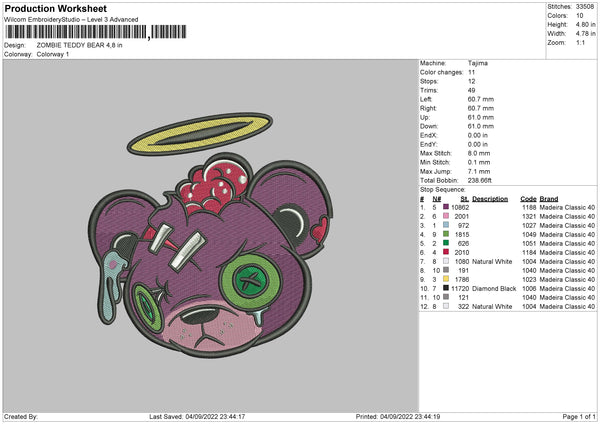Click the Description column header

490,198
